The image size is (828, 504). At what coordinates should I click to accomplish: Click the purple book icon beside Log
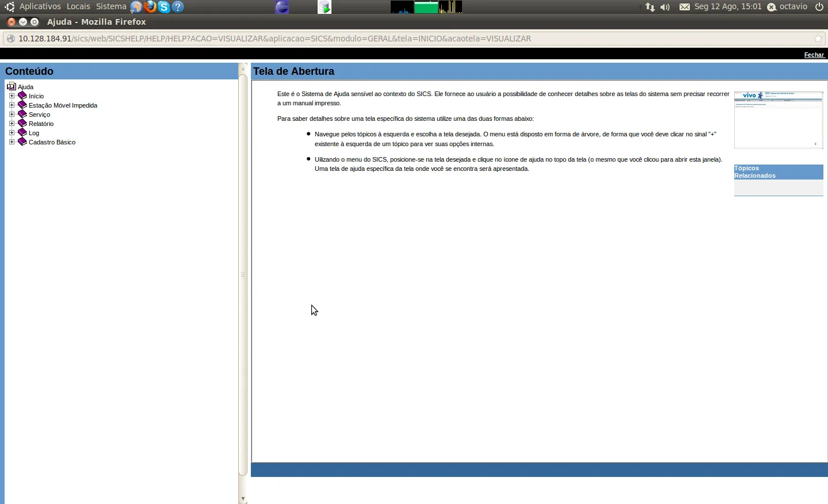(22, 132)
